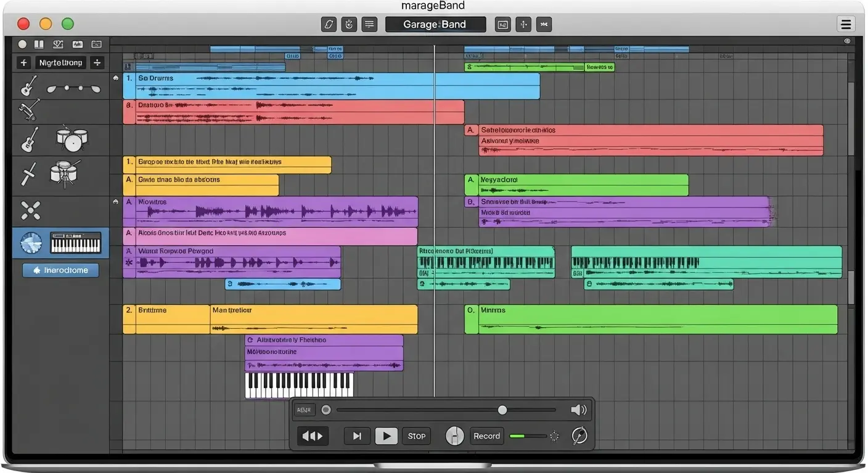Click the STOP button

417,436
